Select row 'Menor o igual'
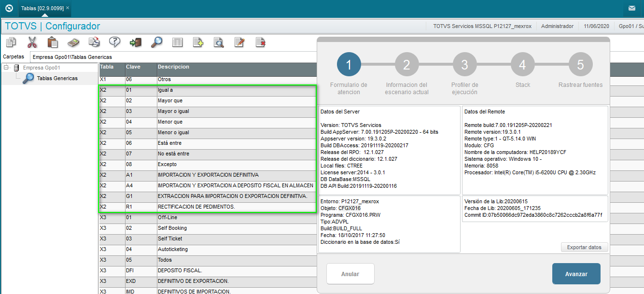The height and width of the screenshot is (294, 644). click(x=208, y=132)
